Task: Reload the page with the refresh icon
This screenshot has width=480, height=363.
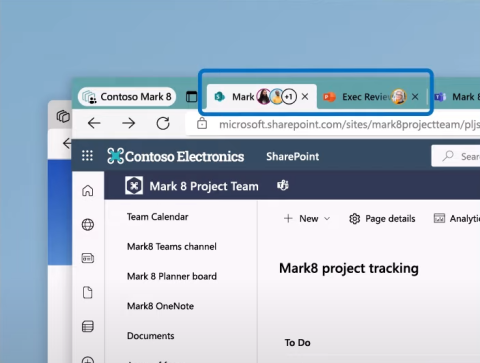Action: [163, 123]
